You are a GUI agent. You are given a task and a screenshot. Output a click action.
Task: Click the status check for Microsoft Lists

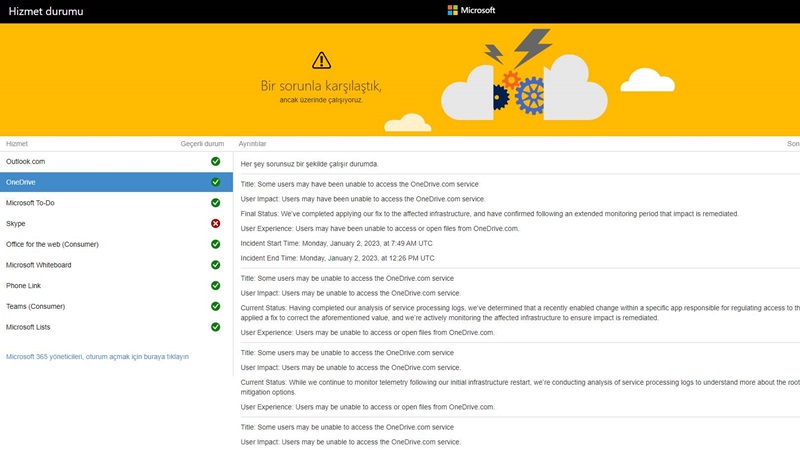coord(216,327)
